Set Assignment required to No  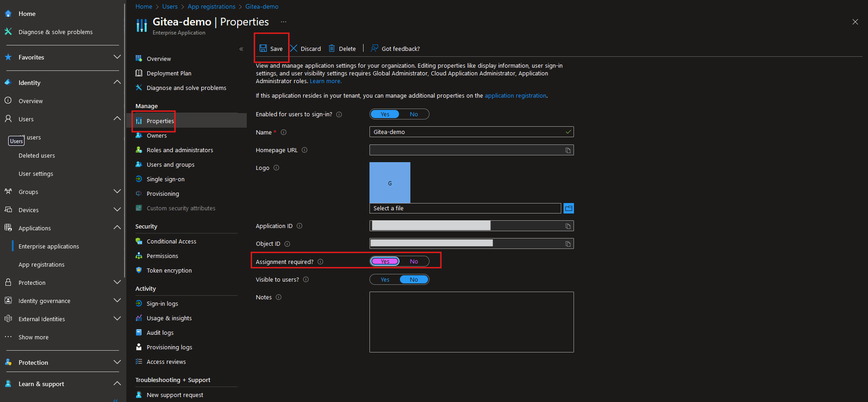pos(414,261)
